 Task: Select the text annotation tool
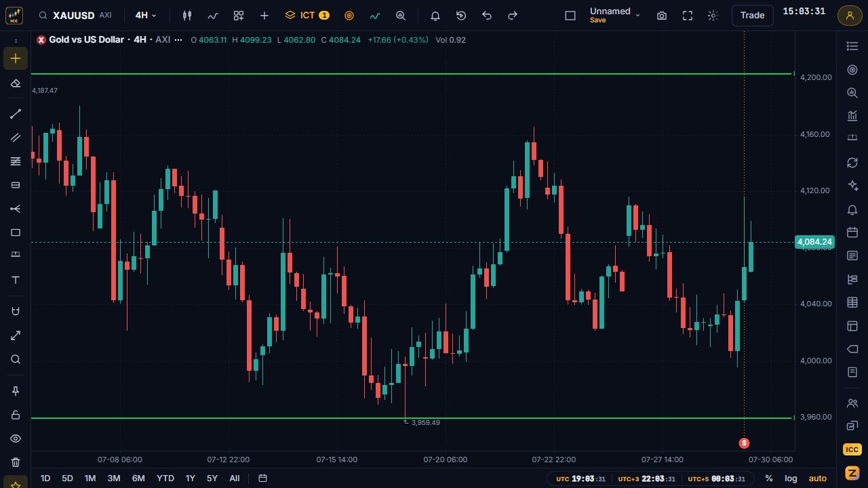pyautogui.click(x=16, y=280)
